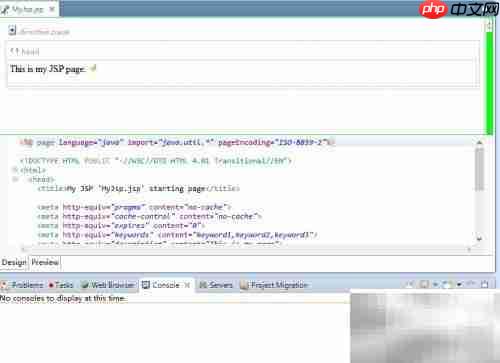This screenshot has height=363, width=500.
Task: Click the This is my JSP page text
Action: 48,69
